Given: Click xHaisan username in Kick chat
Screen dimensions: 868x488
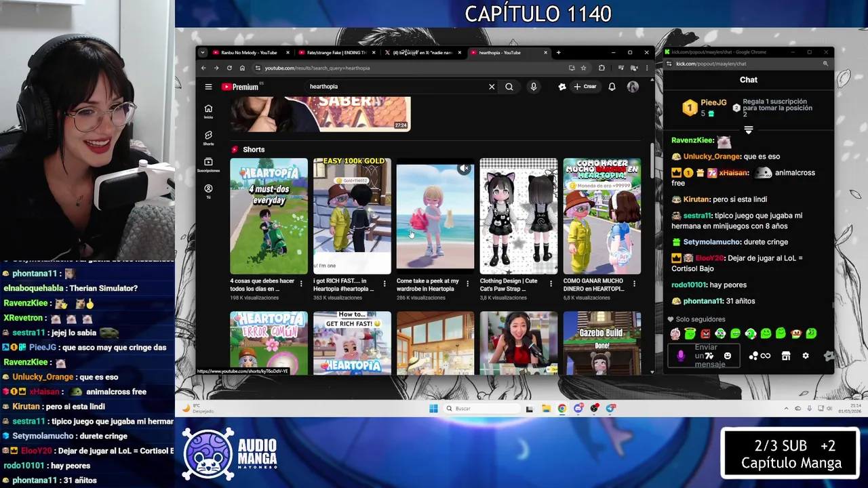Looking at the screenshot, I should click(x=733, y=173).
